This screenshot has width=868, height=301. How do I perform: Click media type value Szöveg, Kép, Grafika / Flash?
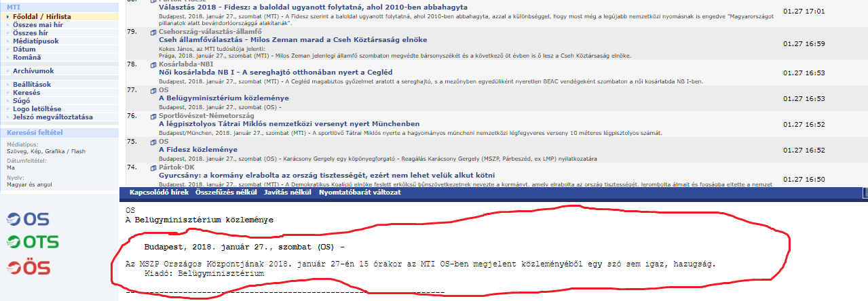click(x=46, y=151)
